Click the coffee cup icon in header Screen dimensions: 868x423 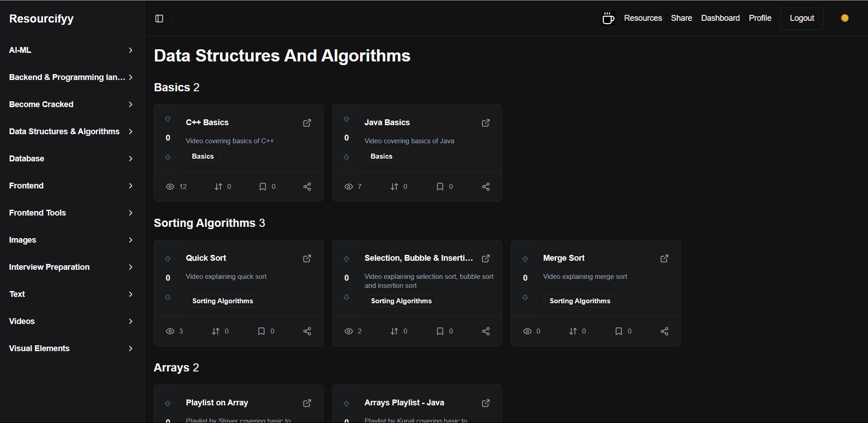point(608,18)
